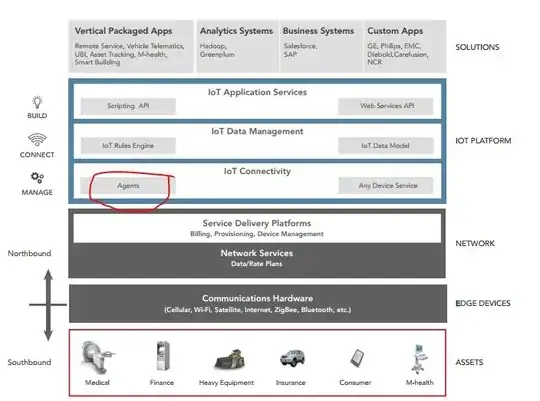Click the EDGE DEVICES layer label
This screenshot has height=401, width=540.
tap(483, 304)
